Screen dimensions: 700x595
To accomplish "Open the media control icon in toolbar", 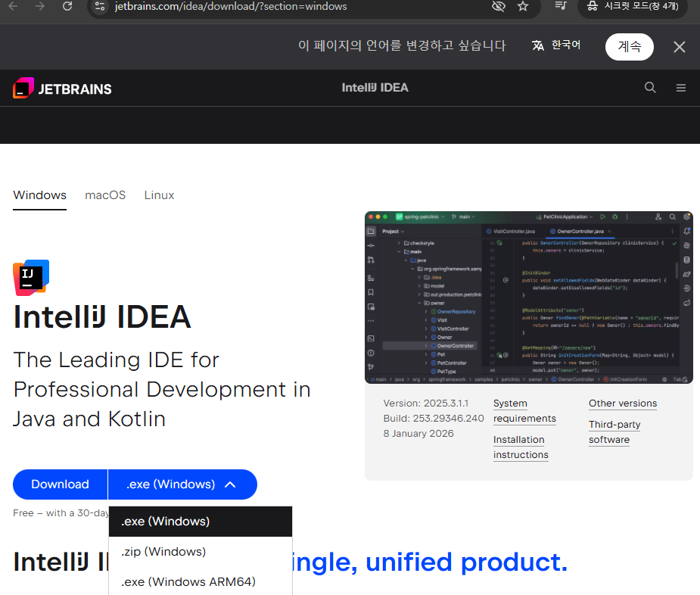I will (x=561, y=6).
